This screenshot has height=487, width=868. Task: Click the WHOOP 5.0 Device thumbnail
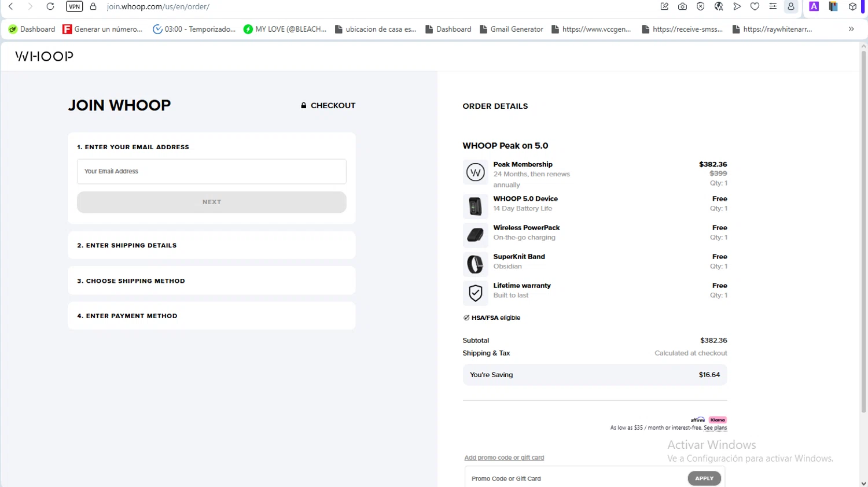(475, 206)
